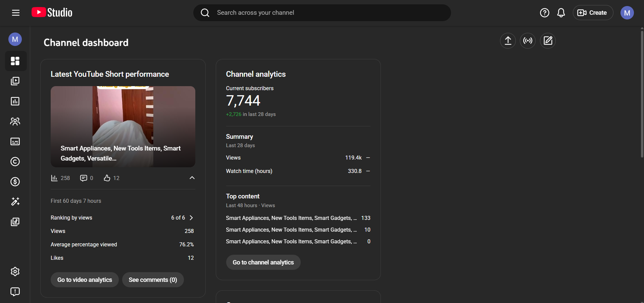The width and height of the screenshot is (644, 303).
Task: Click the Create post pencil icon
Action: click(x=548, y=41)
